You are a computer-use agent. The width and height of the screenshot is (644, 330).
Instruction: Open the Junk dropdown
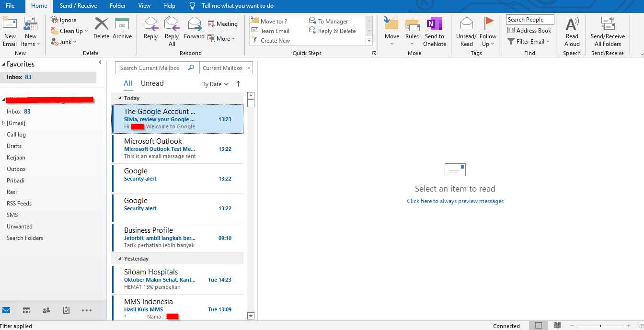click(65, 42)
